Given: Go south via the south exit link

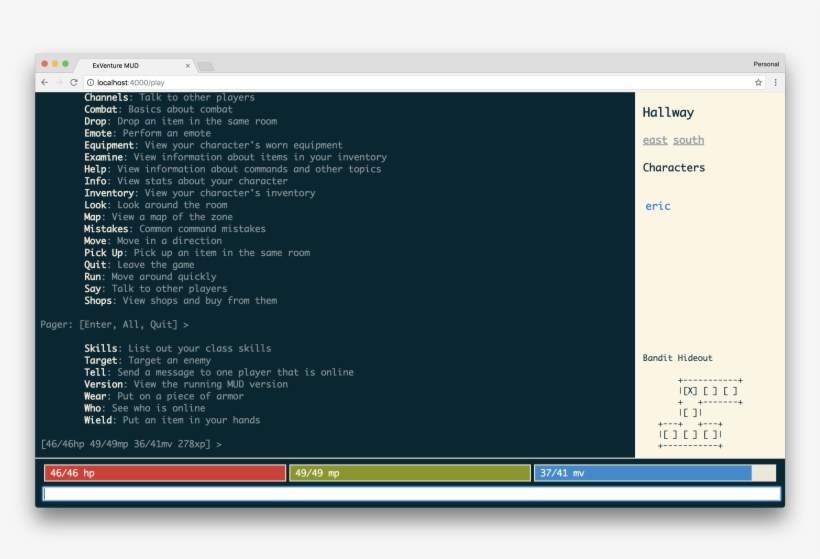Looking at the screenshot, I should click(x=688, y=140).
